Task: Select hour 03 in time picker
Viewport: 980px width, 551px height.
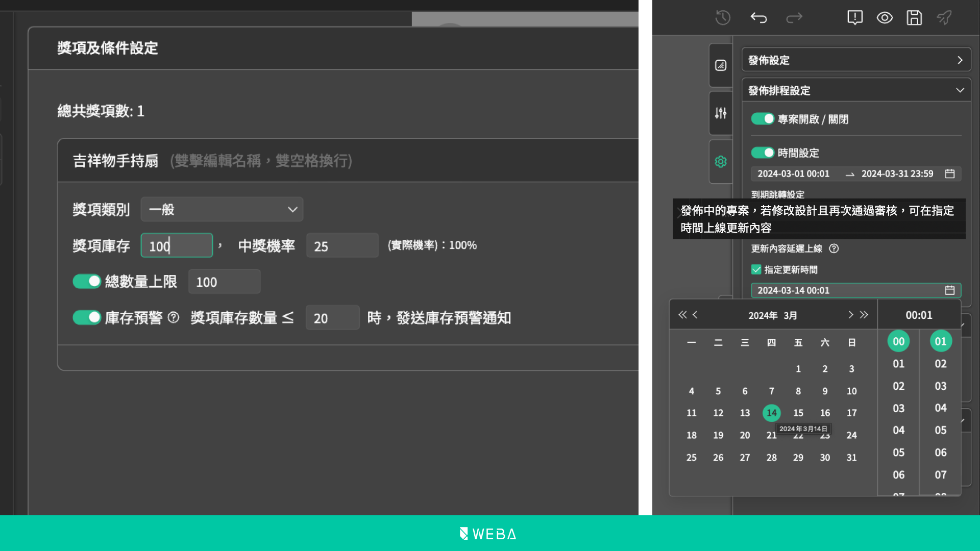Action: point(898,408)
